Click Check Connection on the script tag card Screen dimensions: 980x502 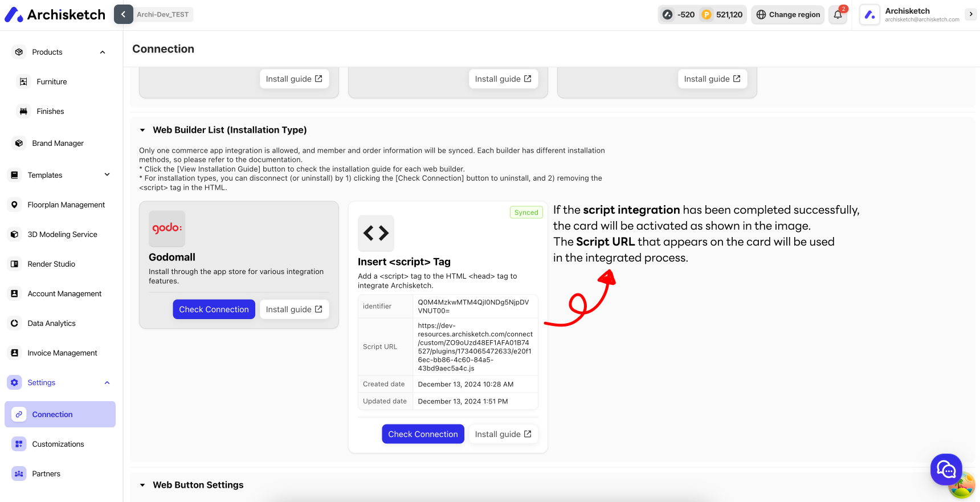tap(423, 434)
